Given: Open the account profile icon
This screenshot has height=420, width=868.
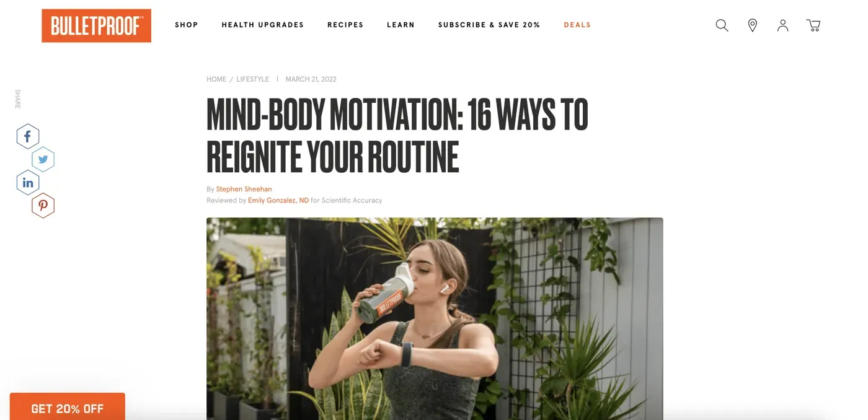Looking at the screenshot, I should [x=782, y=25].
